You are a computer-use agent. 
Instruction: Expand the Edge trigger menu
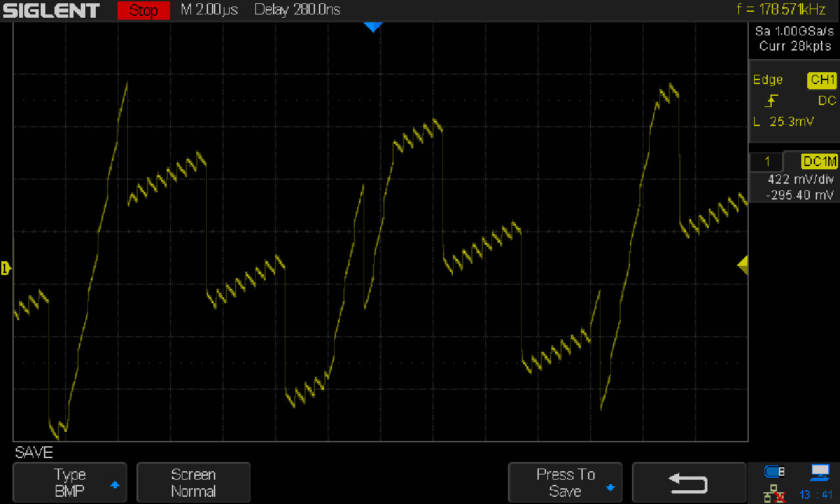(768, 79)
